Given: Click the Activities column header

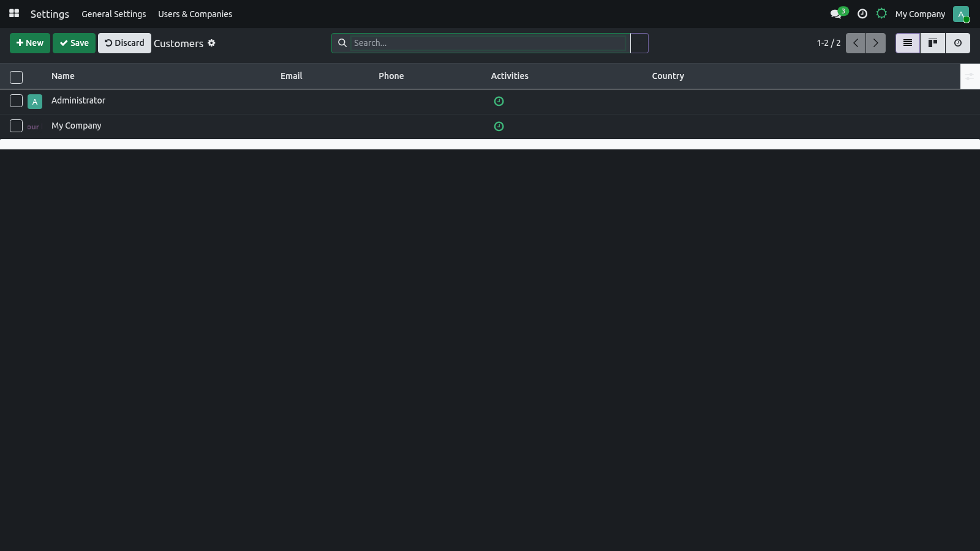Looking at the screenshot, I should click(510, 76).
